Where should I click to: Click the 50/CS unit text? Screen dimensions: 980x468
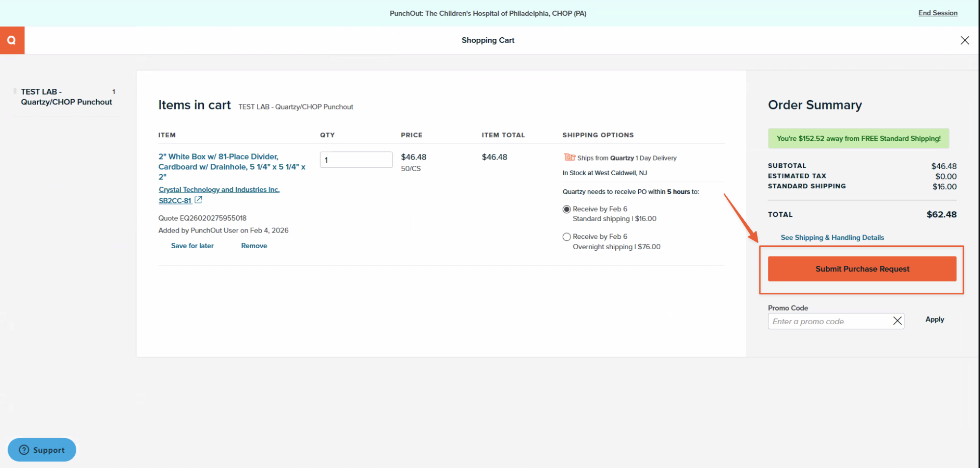[410, 168]
